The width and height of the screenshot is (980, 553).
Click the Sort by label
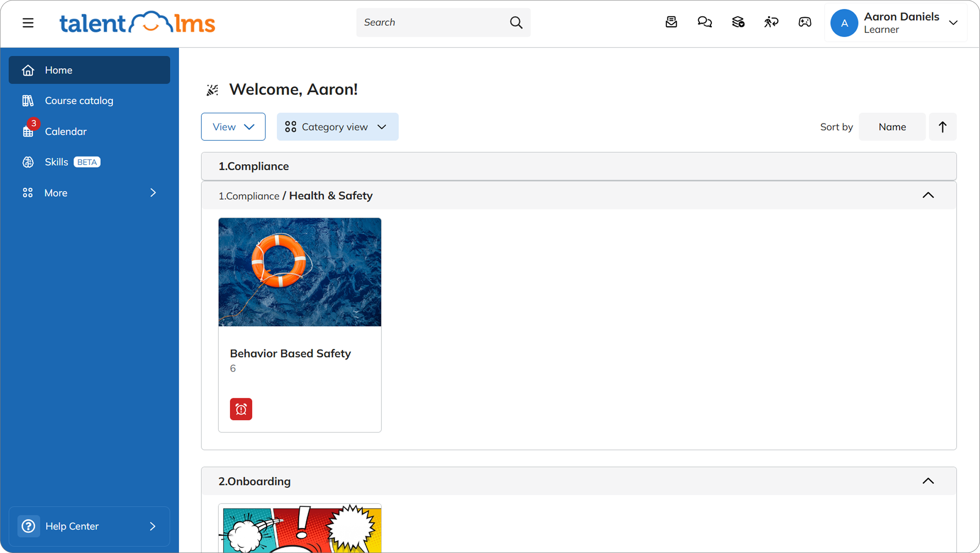click(837, 127)
